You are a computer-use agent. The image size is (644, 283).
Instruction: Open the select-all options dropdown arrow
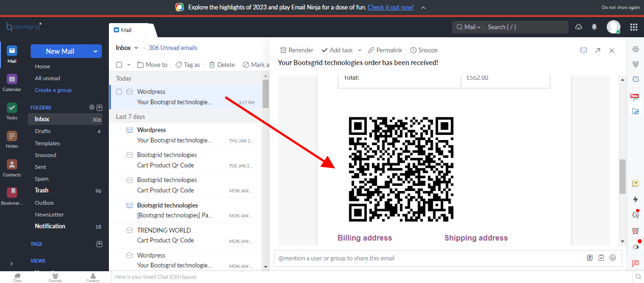coord(128,65)
